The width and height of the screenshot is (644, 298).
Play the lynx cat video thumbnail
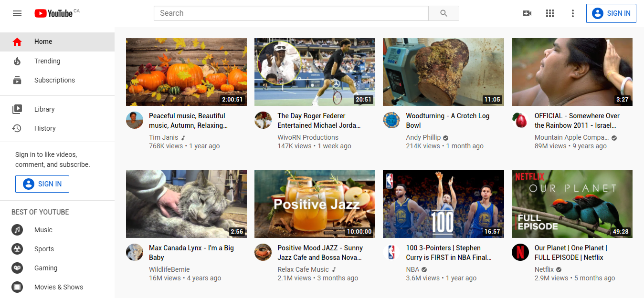click(x=186, y=204)
